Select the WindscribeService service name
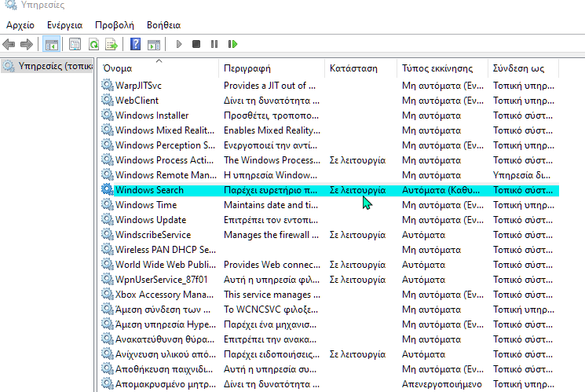 coord(153,235)
